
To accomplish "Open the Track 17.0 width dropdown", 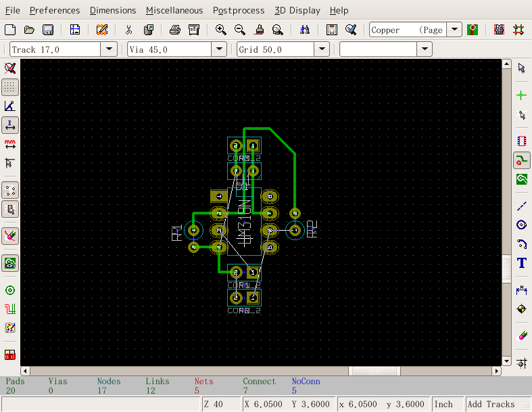I will (x=109, y=49).
